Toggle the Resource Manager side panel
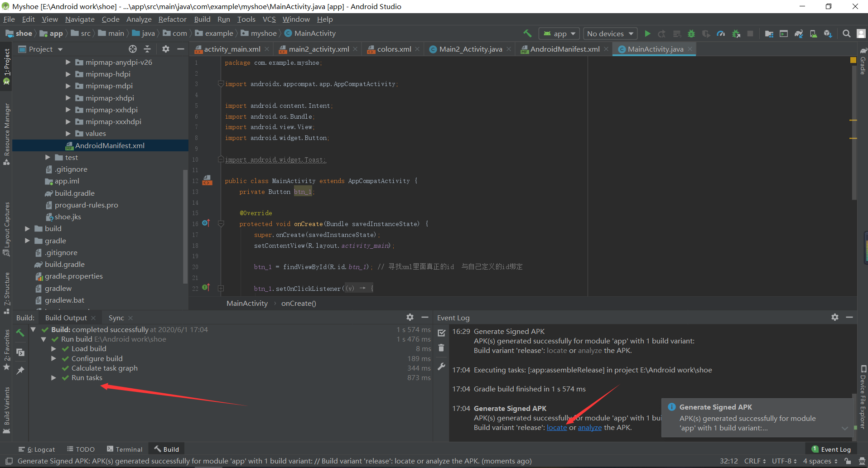Viewport: 868px width, 468px height. click(x=6, y=134)
